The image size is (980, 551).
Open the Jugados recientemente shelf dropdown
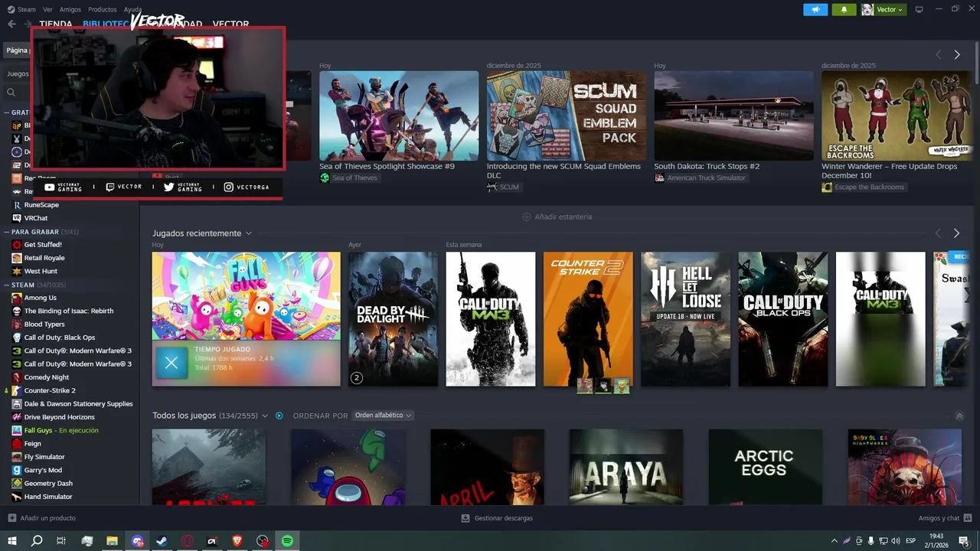248,233
